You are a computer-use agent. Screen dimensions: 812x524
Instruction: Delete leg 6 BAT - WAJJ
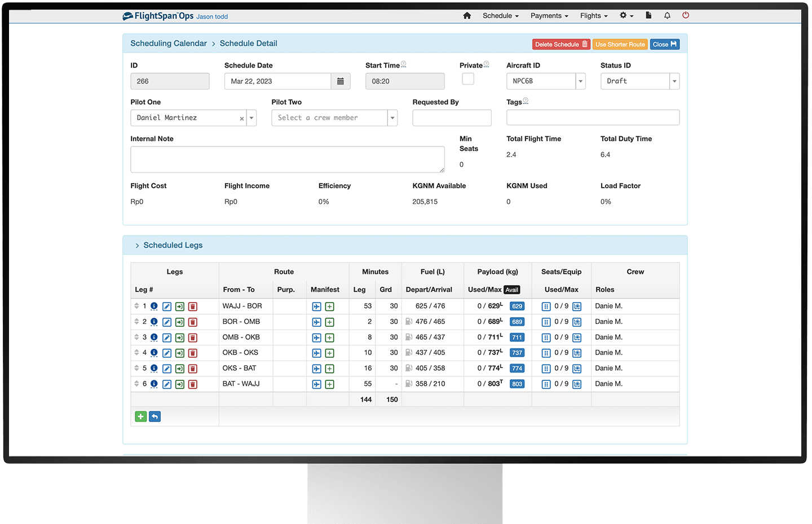192,384
